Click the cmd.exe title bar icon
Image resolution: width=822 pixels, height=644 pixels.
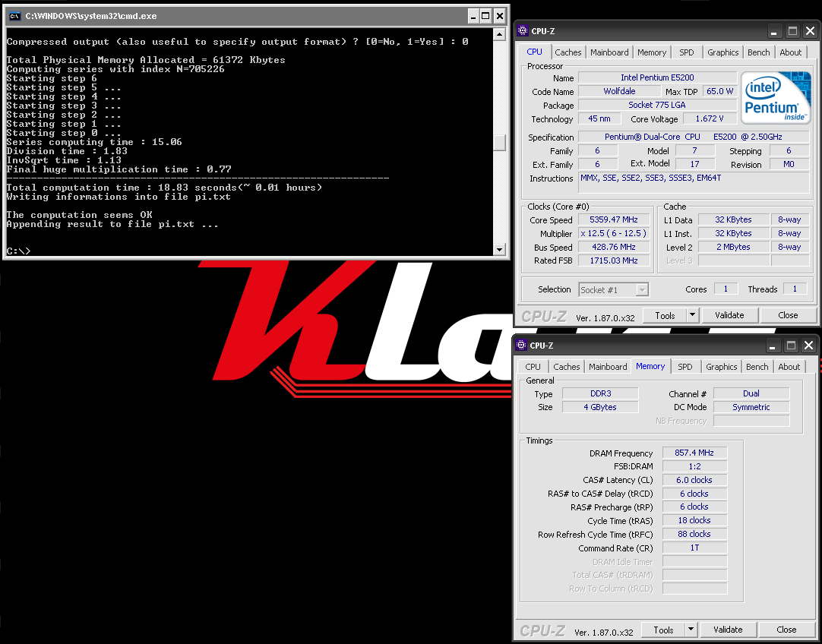(14, 16)
